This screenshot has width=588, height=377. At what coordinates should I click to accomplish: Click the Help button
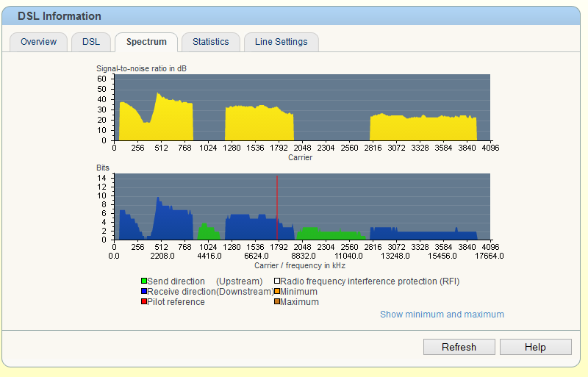pos(535,347)
